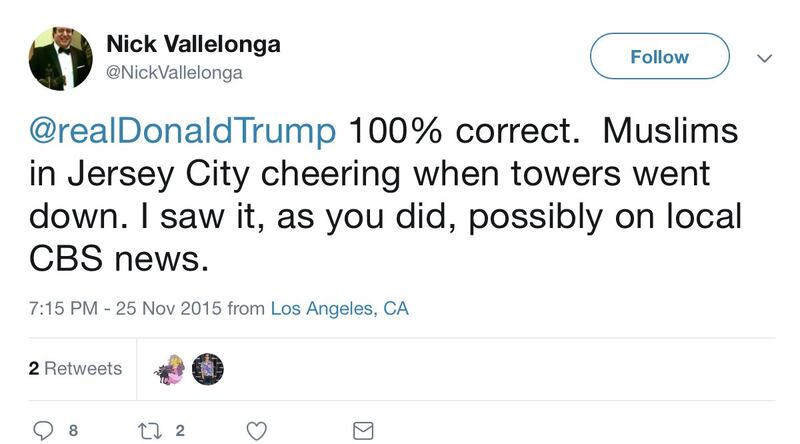Viewport: 800px width, 444px height.
Task: Like the tweet with the heart icon
Action: 257,431
